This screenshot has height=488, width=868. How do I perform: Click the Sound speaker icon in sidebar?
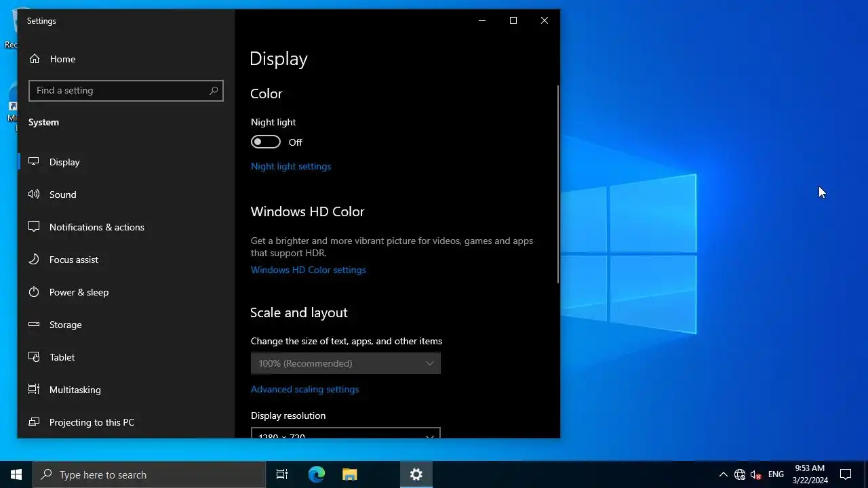tap(34, 195)
